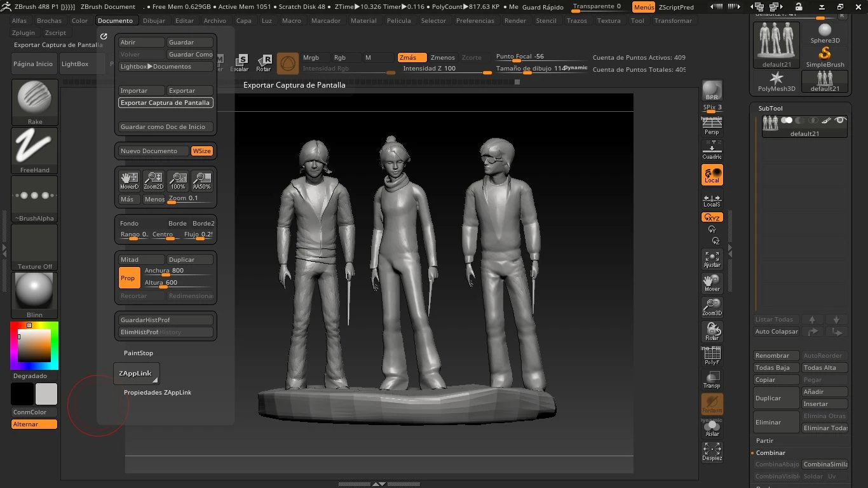
Task: Click the large default21 tool thumbnail
Action: (x=776, y=44)
